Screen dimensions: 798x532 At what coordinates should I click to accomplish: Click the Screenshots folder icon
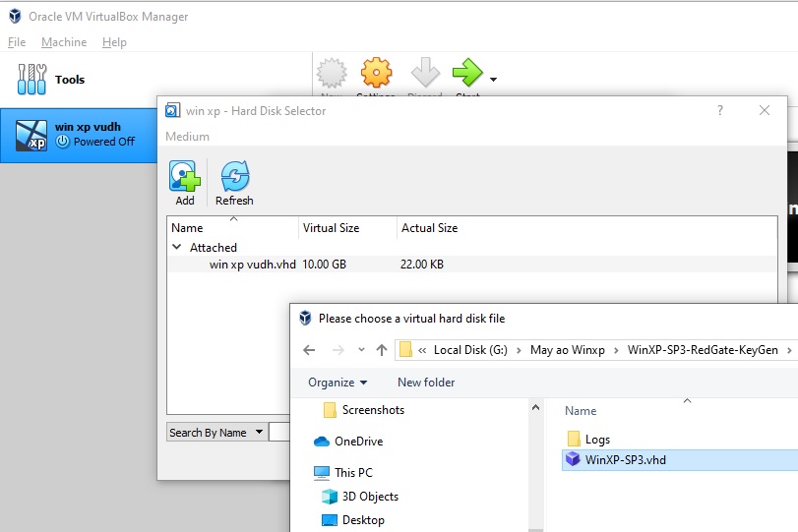330,410
